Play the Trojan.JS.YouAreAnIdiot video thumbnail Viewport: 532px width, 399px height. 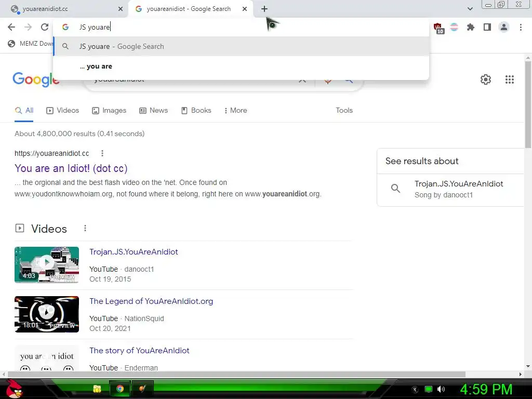click(47, 264)
